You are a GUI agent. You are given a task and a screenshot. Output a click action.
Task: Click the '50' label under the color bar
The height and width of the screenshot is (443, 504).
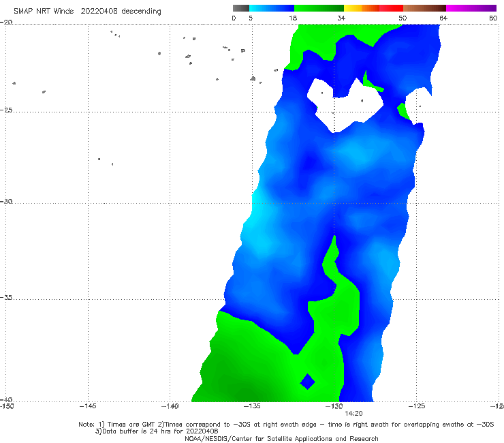[x=403, y=18]
